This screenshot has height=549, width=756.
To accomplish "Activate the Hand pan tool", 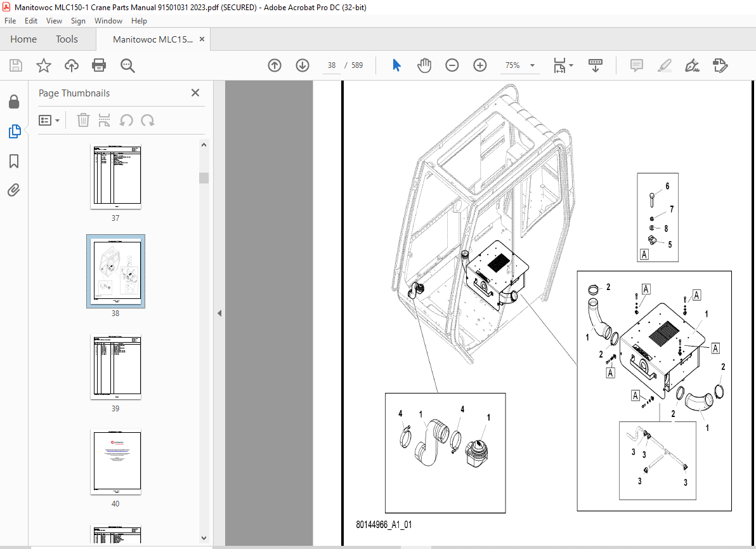I will pyautogui.click(x=424, y=65).
